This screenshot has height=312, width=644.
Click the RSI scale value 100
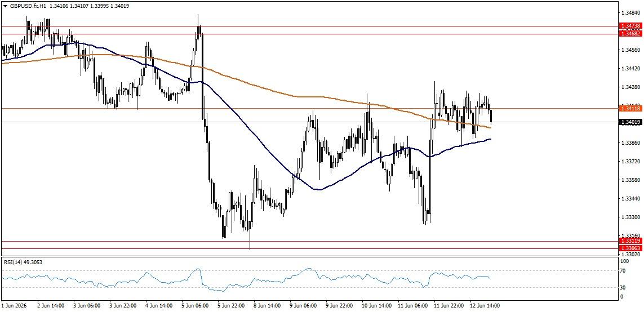click(626, 261)
